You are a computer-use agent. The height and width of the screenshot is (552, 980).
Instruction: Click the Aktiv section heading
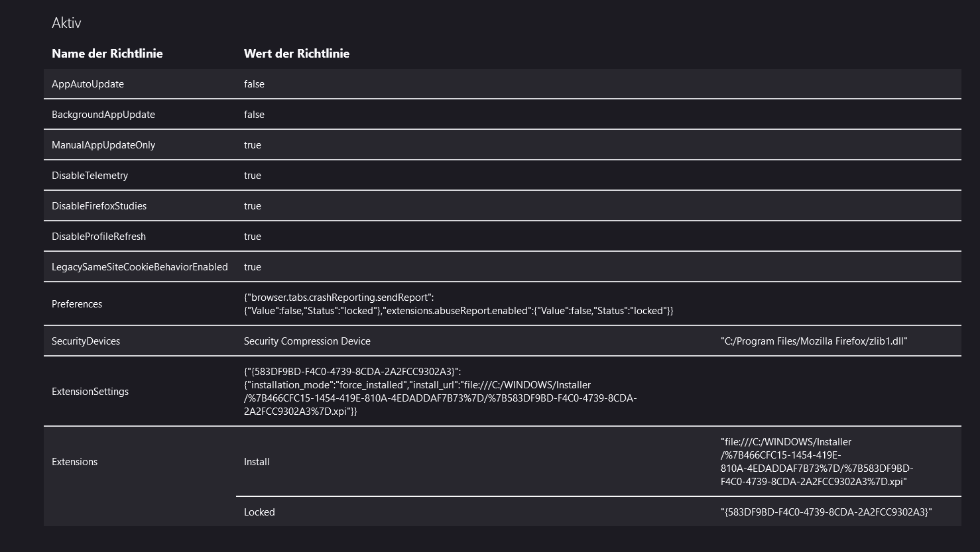pyautogui.click(x=66, y=23)
